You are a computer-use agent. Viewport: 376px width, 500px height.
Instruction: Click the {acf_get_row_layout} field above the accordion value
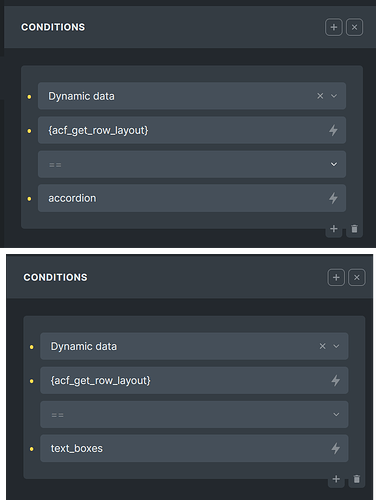pos(192,130)
